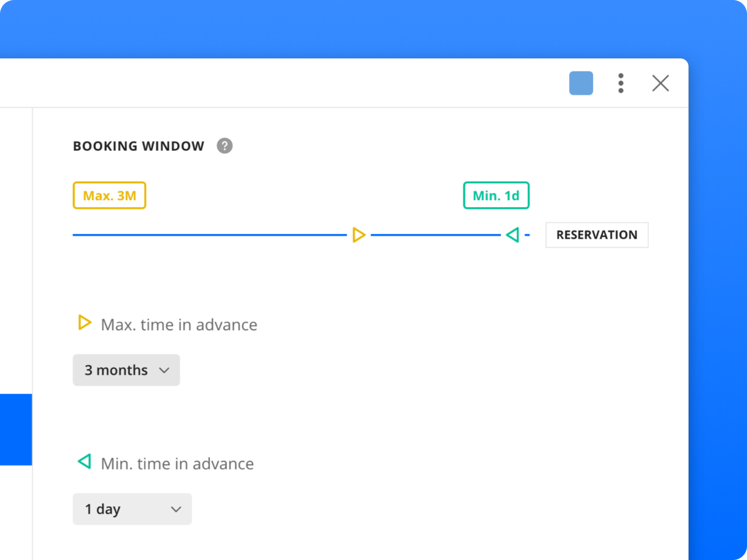Click the blue color swatch square
Viewport: 747px width, 560px height.
(x=581, y=83)
